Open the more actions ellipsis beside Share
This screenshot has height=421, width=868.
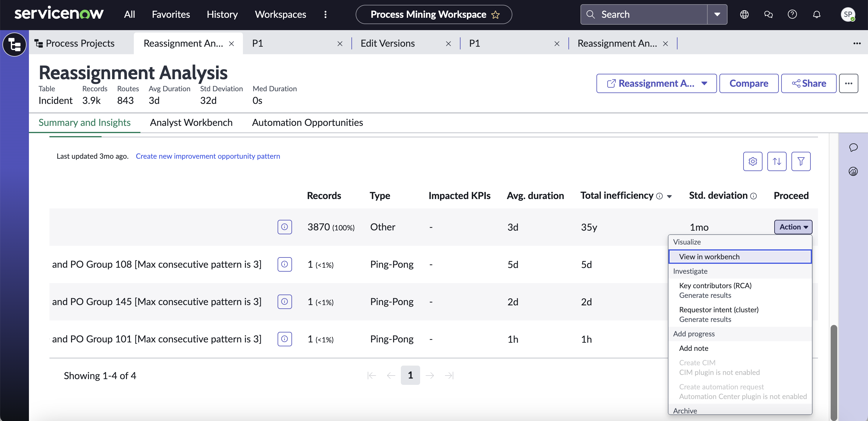(x=848, y=83)
